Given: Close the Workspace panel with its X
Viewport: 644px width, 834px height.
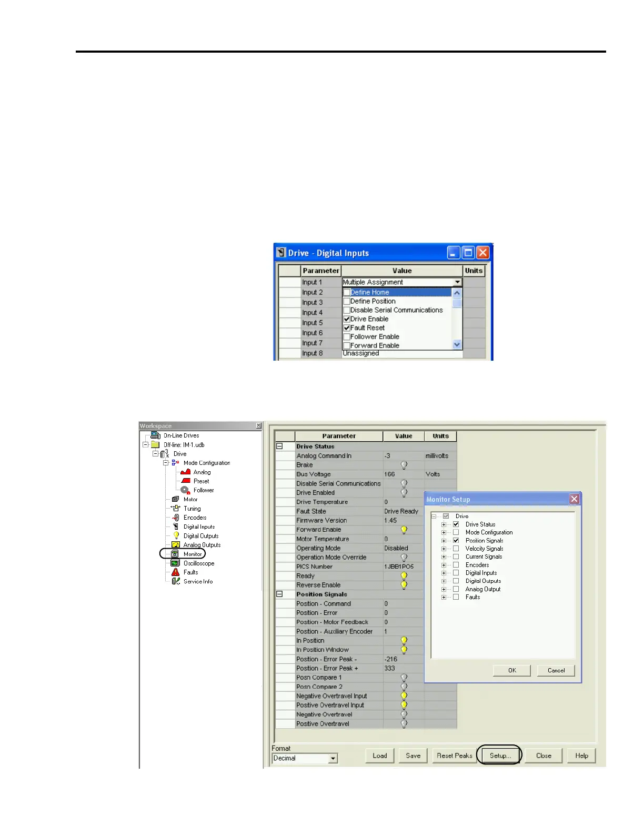Looking at the screenshot, I should pyautogui.click(x=258, y=425).
